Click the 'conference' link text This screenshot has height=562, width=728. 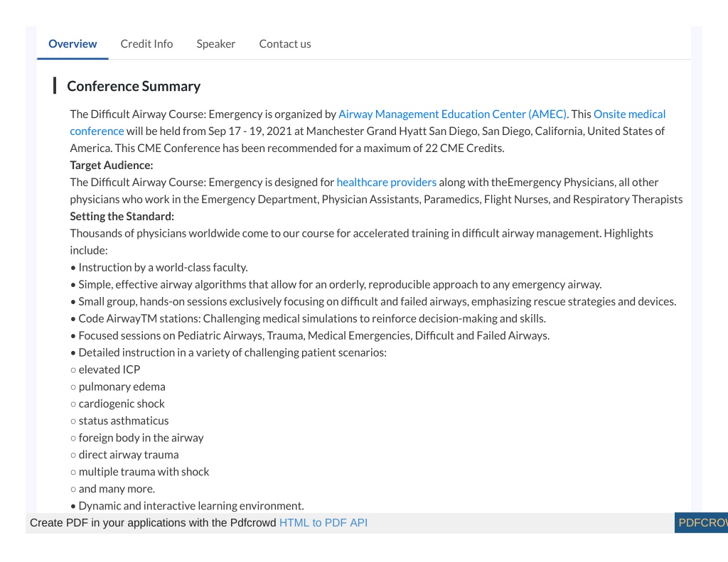[97, 131]
